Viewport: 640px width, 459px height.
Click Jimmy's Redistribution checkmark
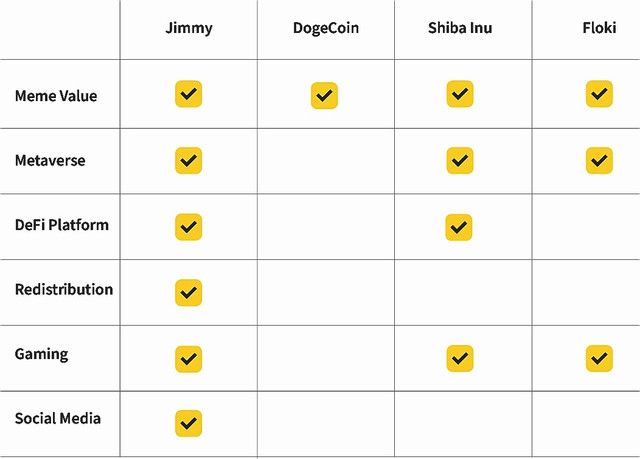pyautogui.click(x=188, y=292)
